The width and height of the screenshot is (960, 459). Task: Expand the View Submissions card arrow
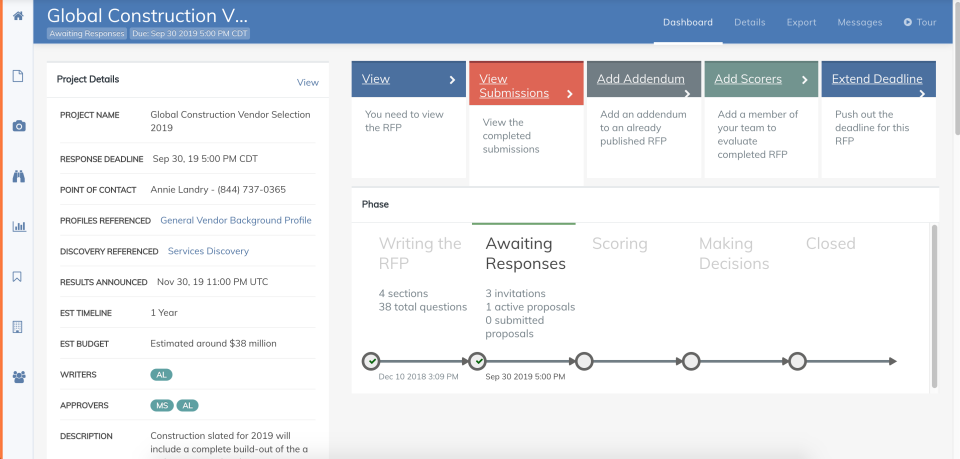click(569, 94)
